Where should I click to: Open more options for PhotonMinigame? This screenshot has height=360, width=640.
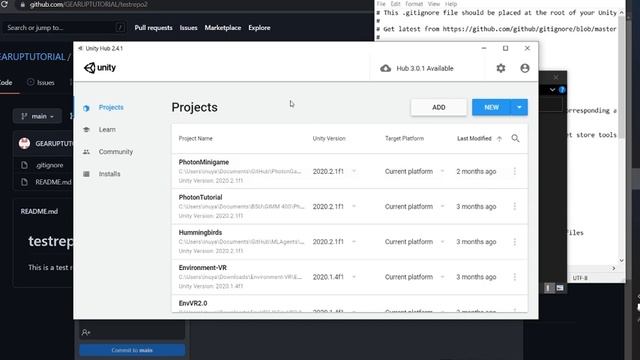pyautogui.click(x=515, y=171)
